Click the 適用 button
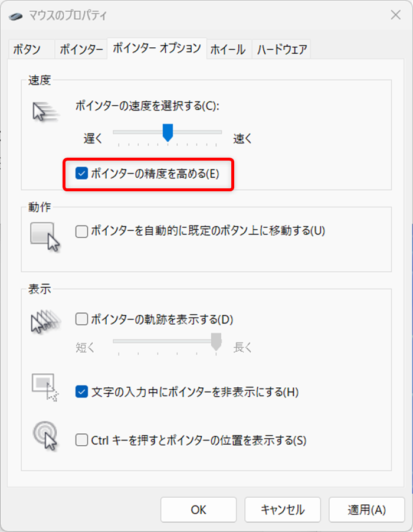Image resolution: width=413 pixels, height=532 pixels. [x=367, y=509]
